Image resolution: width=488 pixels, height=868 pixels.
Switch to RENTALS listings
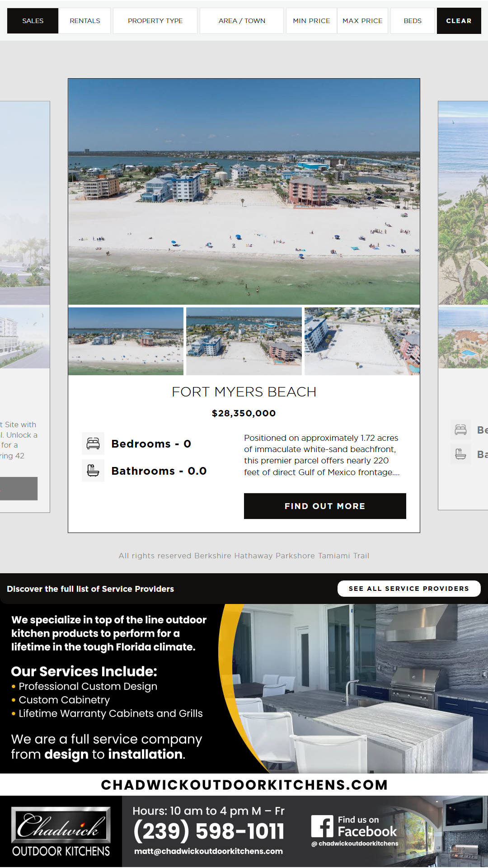coord(85,21)
